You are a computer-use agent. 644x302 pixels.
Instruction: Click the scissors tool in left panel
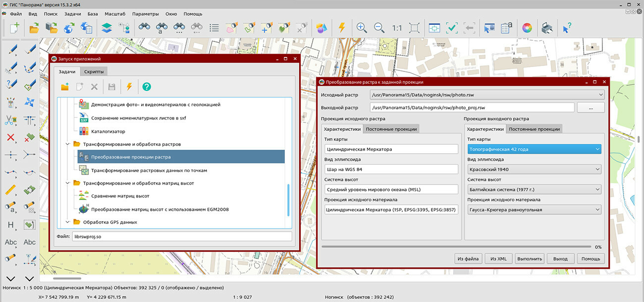pos(10,120)
